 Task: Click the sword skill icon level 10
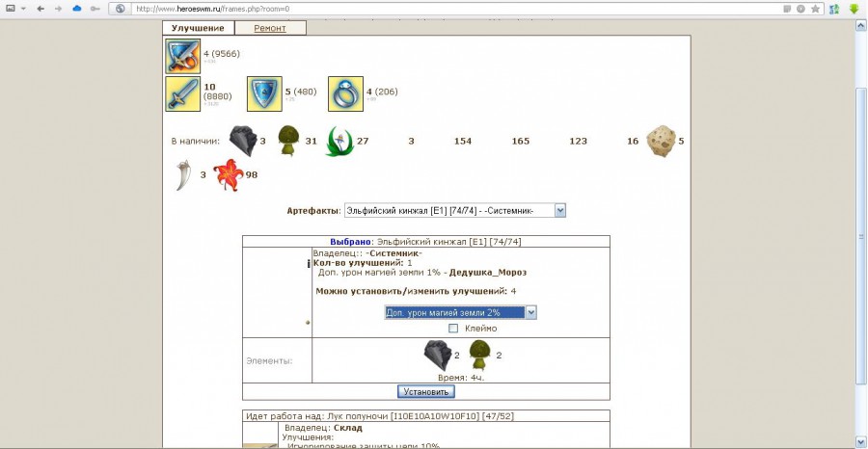pos(182,94)
